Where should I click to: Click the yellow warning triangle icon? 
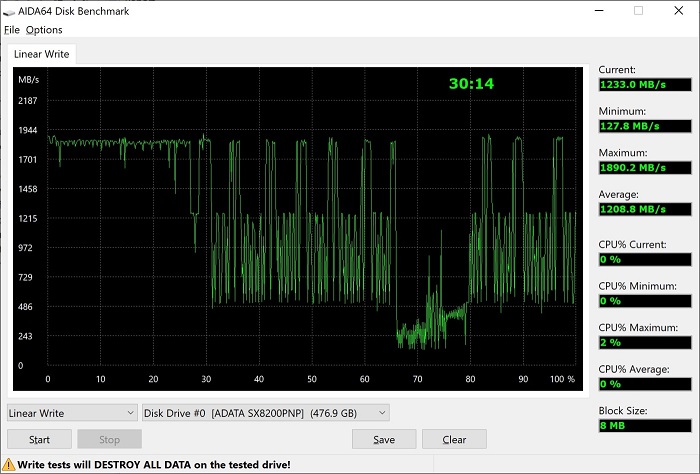[8, 465]
